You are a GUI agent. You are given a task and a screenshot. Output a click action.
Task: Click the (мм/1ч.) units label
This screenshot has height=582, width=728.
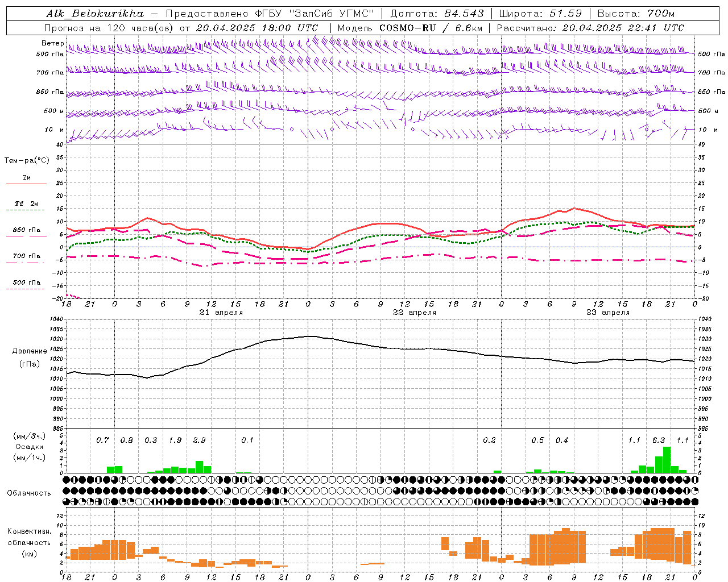click(x=28, y=458)
